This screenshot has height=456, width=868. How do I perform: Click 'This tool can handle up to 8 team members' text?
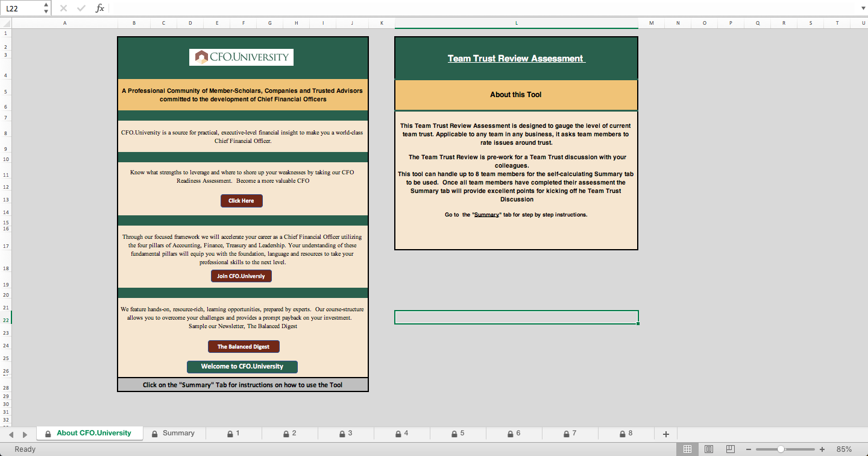tap(516, 186)
